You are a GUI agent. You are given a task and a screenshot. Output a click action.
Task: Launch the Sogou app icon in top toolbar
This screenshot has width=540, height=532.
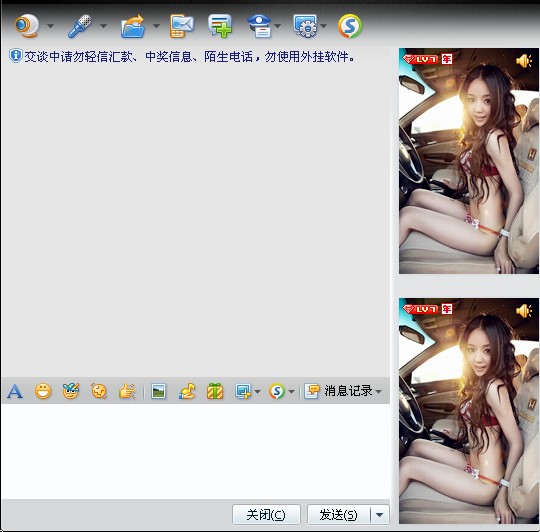(350, 26)
